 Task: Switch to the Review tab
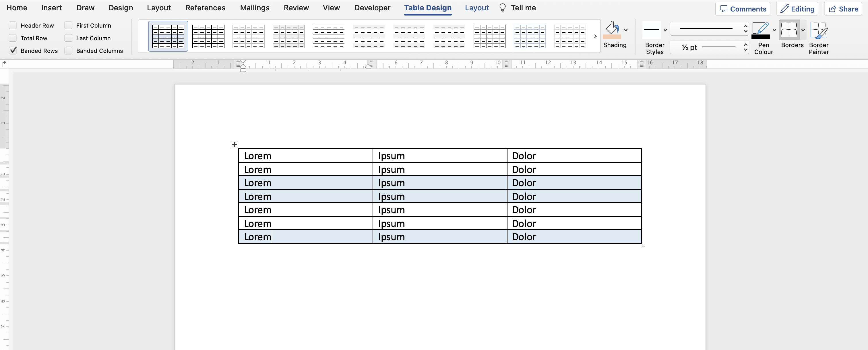(296, 8)
